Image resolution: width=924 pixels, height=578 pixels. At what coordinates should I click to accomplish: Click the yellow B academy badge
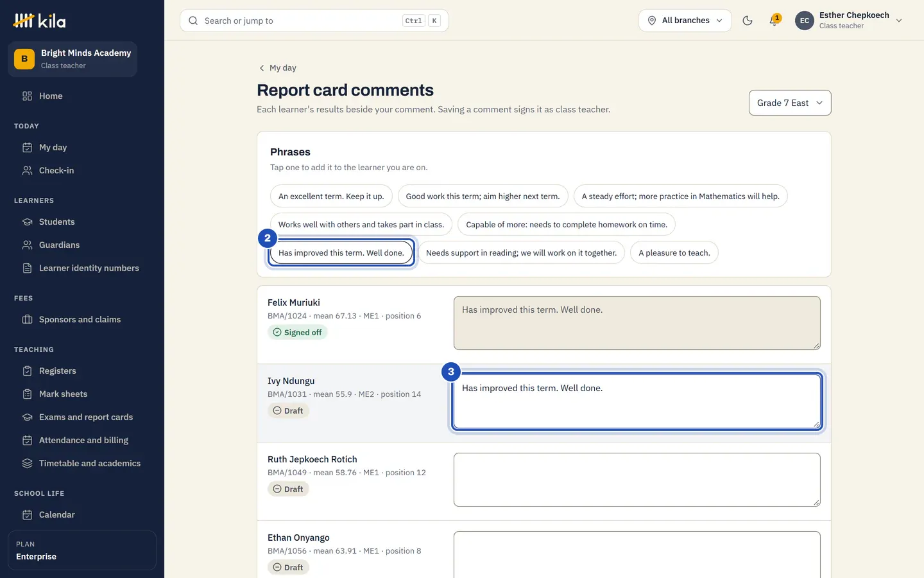[x=24, y=58]
